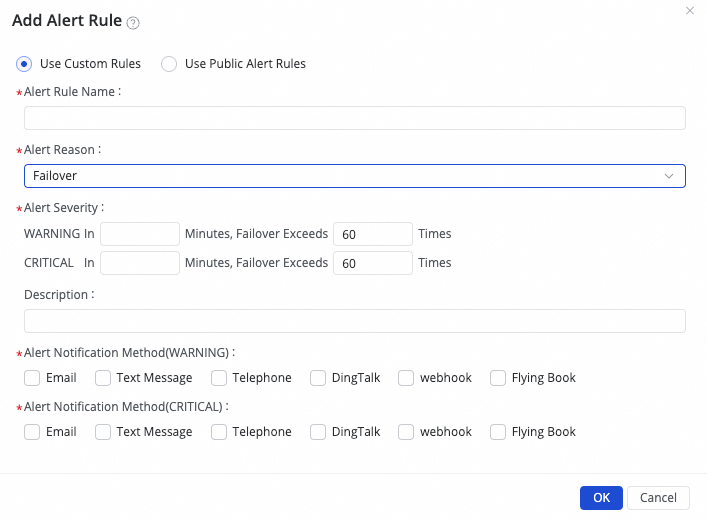Click the Cancel button
Image resolution: width=707 pixels, height=521 pixels.
tap(658, 498)
